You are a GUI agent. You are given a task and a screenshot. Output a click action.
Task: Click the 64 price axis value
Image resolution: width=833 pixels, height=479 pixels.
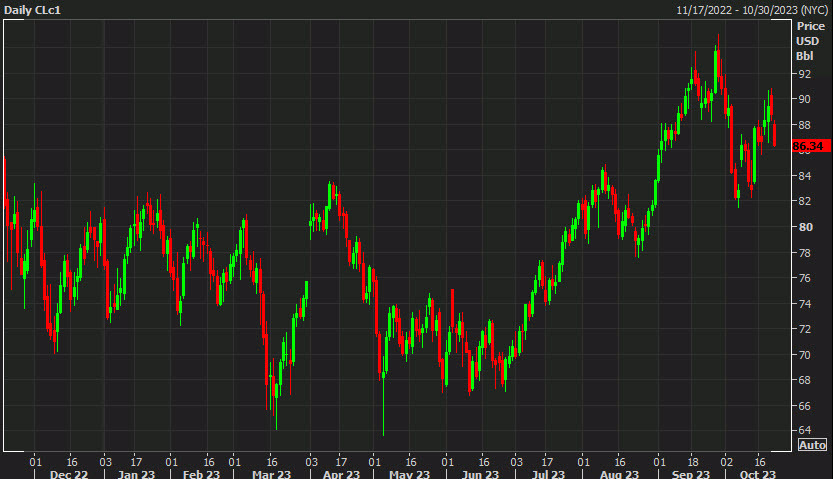805,430
